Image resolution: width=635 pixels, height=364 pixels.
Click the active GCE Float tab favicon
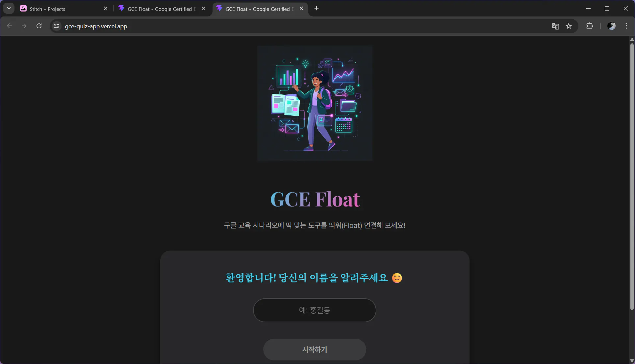coord(219,9)
